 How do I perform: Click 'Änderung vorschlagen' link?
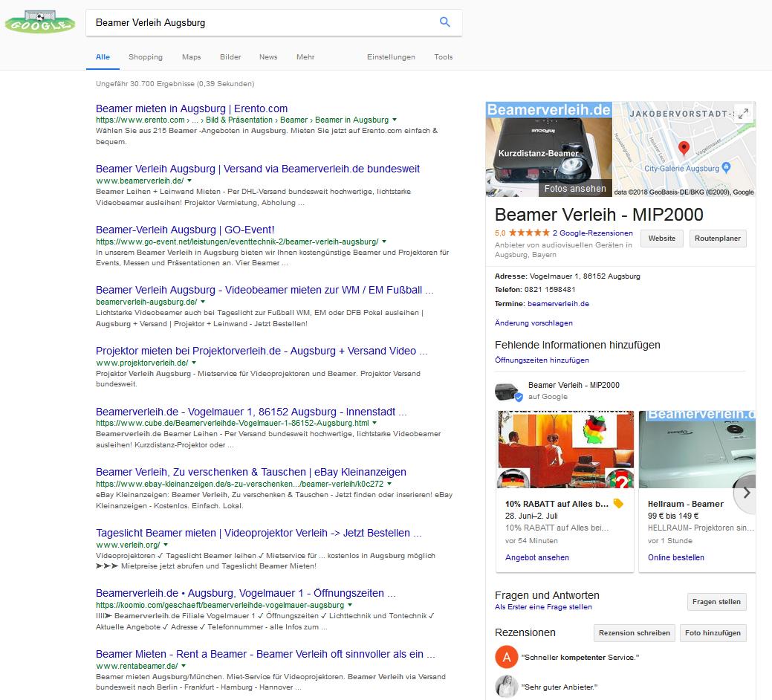point(533,323)
